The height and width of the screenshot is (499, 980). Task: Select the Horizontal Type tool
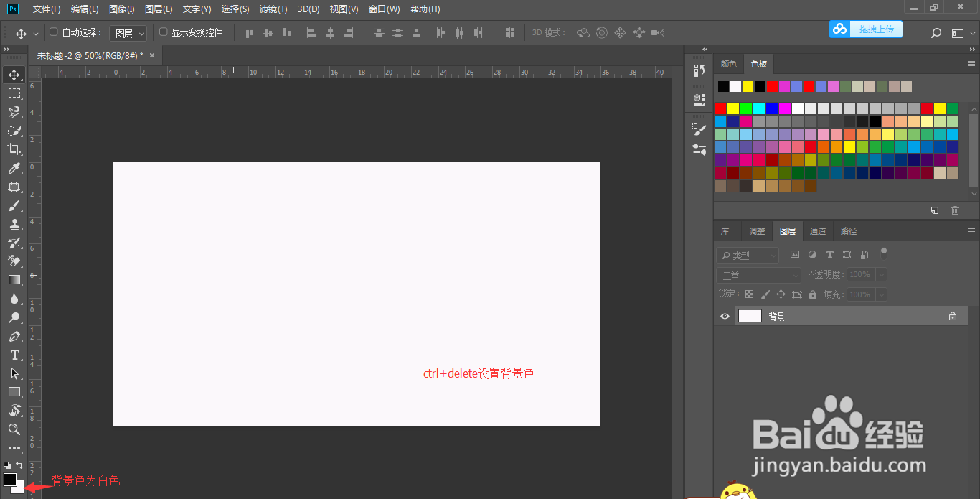pyautogui.click(x=14, y=355)
